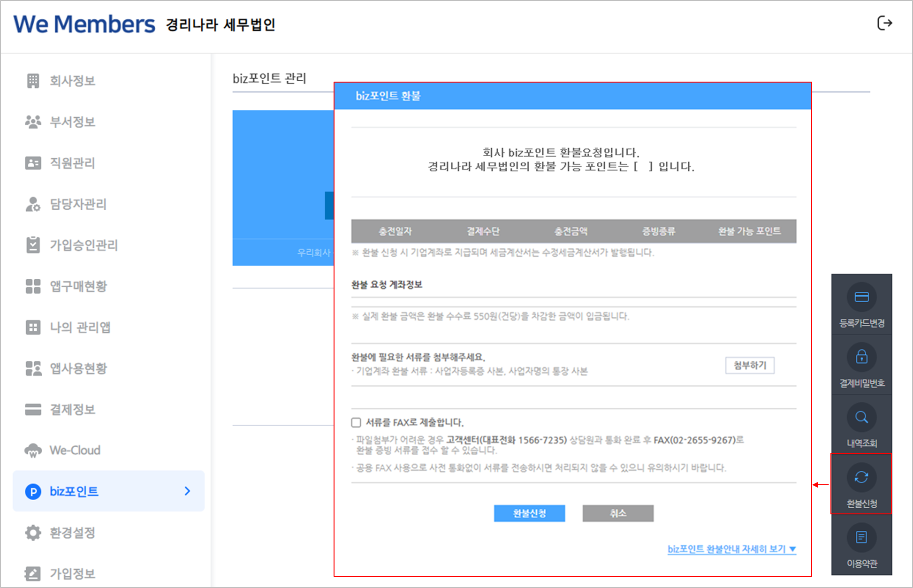The image size is (913, 588).
Task: Click the logout icon at top right
Action: point(884,23)
